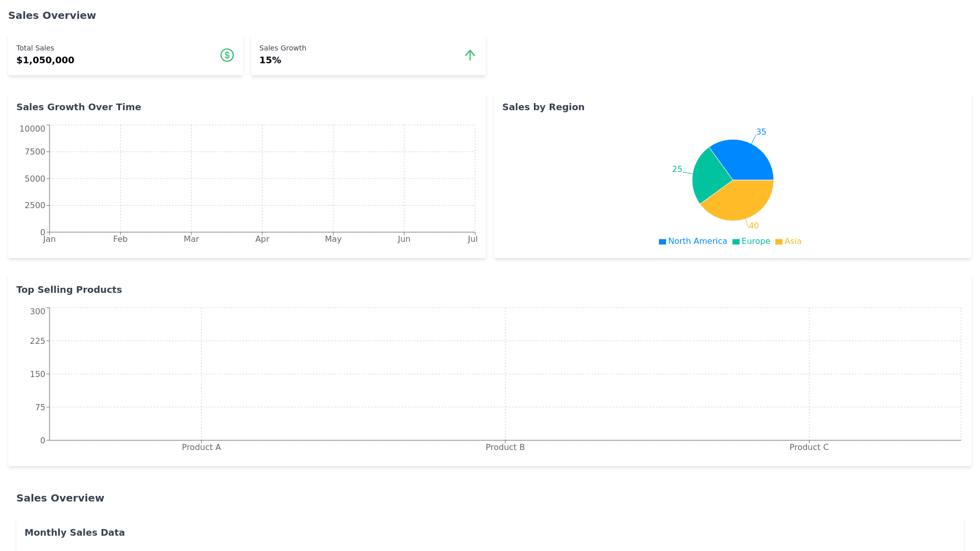
Task: Click the North America legend label
Action: tap(697, 241)
